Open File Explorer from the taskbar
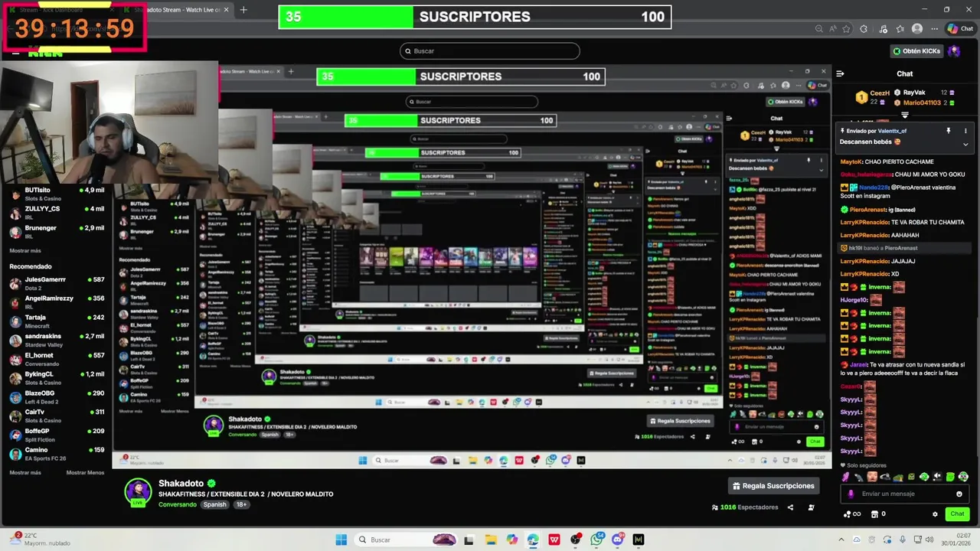This screenshot has height=551, width=980. [x=491, y=540]
